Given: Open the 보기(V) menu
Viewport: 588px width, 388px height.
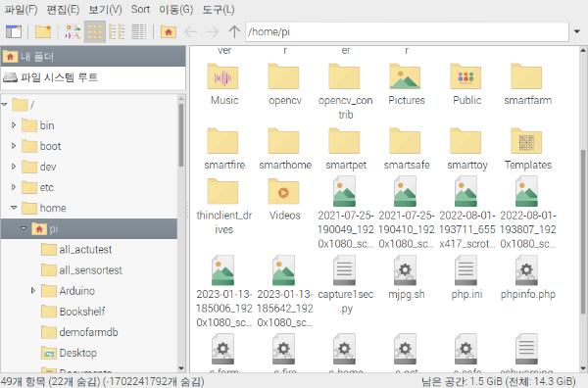Looking at the screenshot, I should click(106, 10).
